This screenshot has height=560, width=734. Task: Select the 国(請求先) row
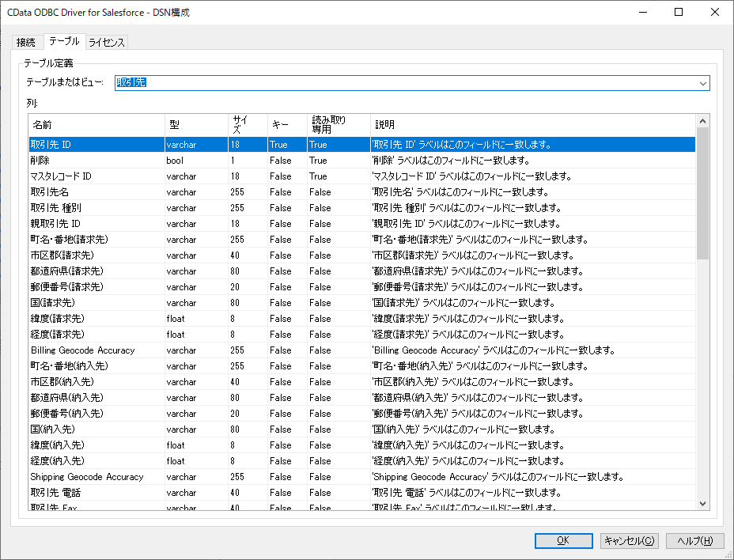tap(361, 303)
